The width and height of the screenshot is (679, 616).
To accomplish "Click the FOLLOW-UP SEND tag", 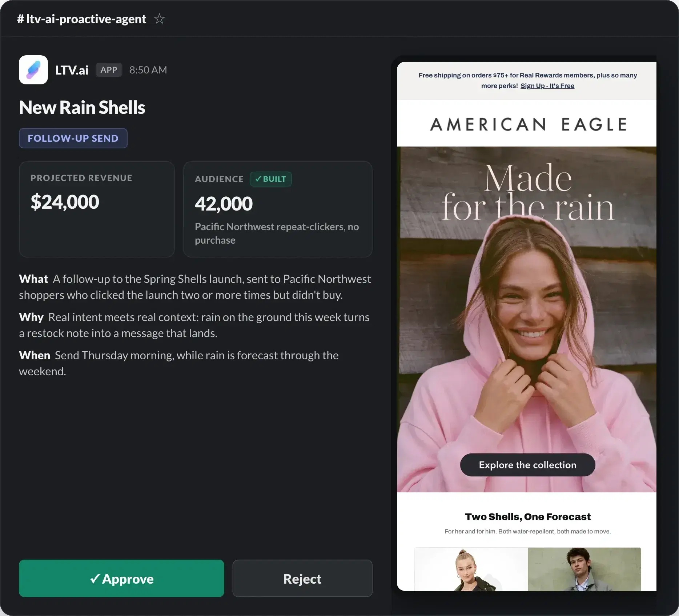I will 73,138.
